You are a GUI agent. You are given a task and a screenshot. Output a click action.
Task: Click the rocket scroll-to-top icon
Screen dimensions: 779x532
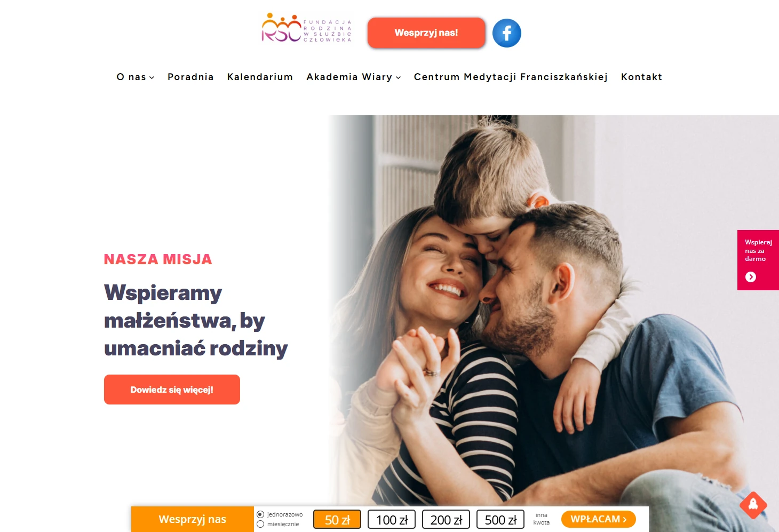[753, 504]
